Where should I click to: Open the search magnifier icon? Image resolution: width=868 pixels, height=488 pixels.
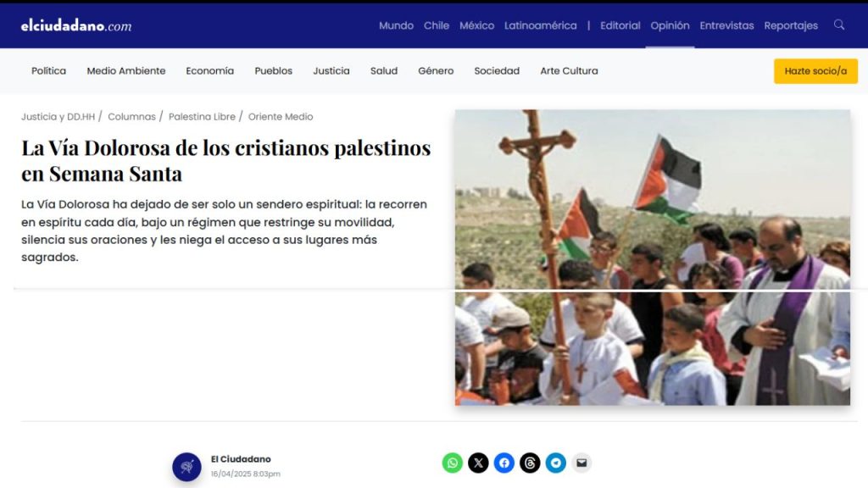pyautogui.click(x=838, y=25)
